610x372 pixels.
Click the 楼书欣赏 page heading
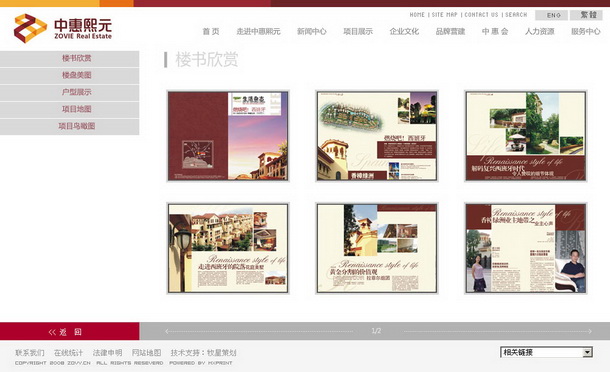click(x=207, y=60)
